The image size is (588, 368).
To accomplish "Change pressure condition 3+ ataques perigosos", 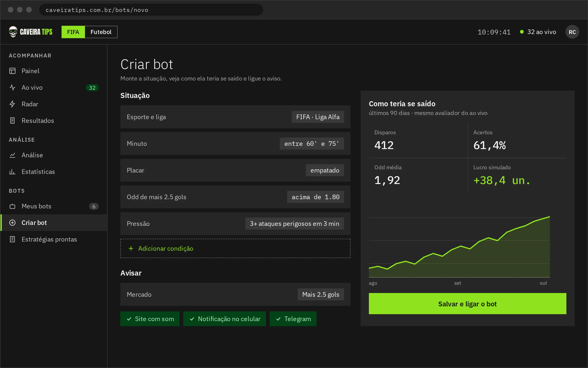I will 294,223.
